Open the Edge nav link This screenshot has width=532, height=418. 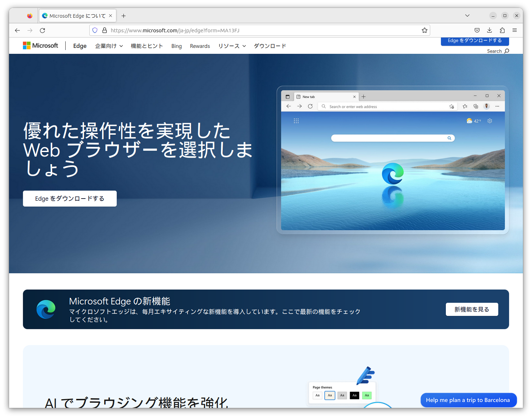point(80,46)
